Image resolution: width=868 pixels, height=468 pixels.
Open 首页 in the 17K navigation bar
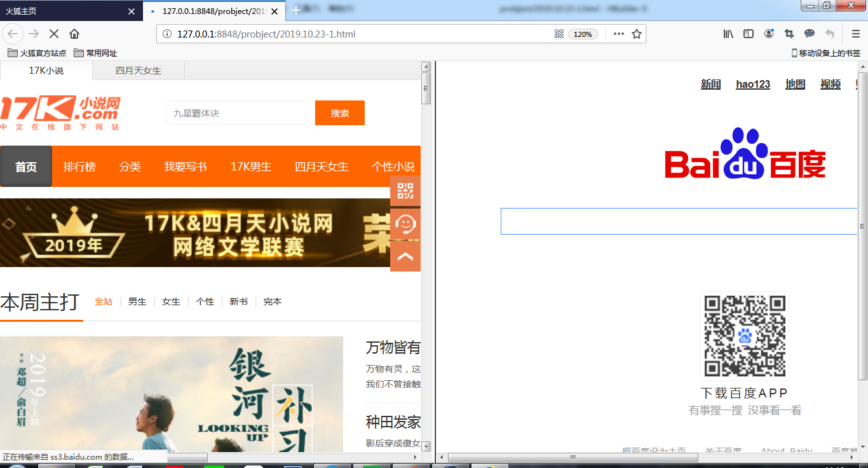[x=26, y=167]
